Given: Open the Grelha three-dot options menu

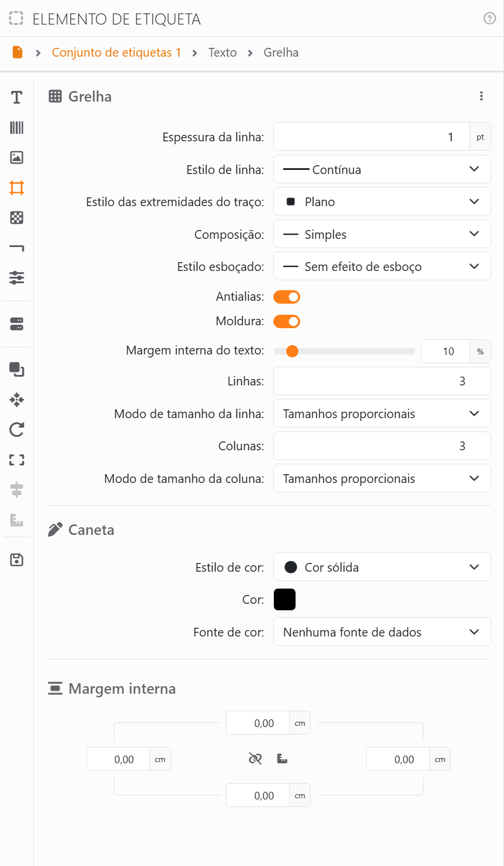Looking at the screenshot, I should [481, 96].
